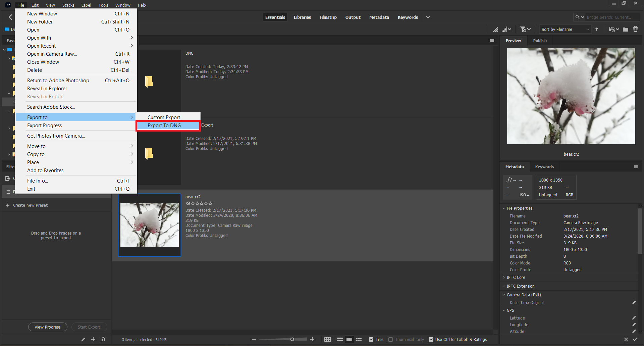Create a new folder with toolbar folder icon
Screen dimensions: 644x346
click(x=625, y=30)
